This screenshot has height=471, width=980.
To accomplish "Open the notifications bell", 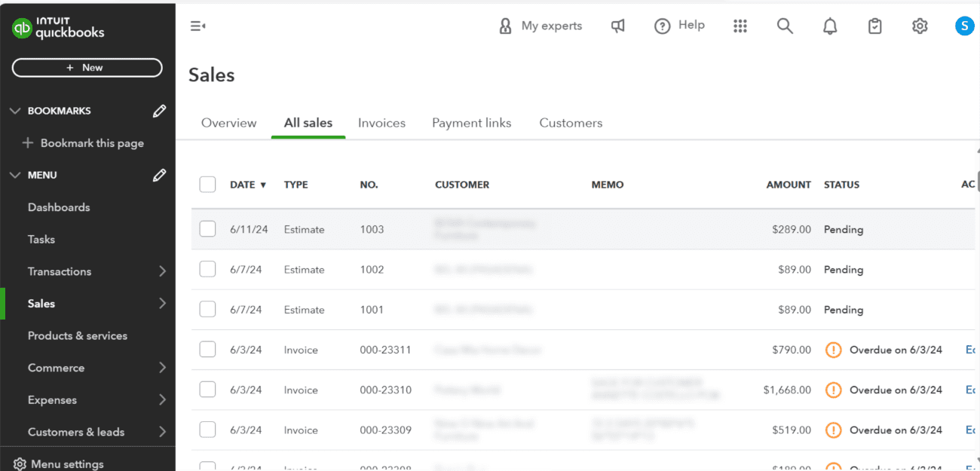I will pyautogui.click(x=830, y=26).
